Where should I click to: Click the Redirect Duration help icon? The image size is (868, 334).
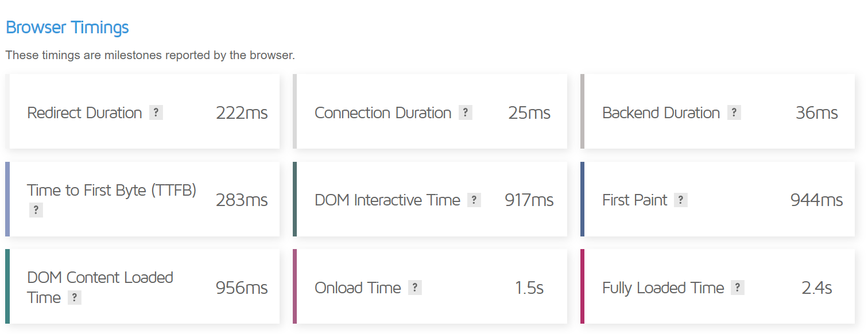[156, 113]
